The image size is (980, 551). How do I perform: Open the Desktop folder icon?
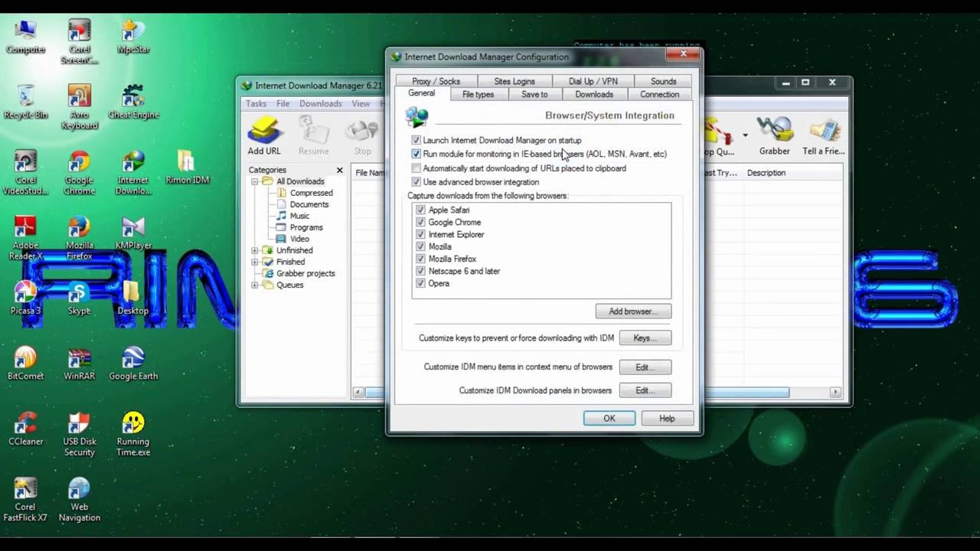(133, 298)
